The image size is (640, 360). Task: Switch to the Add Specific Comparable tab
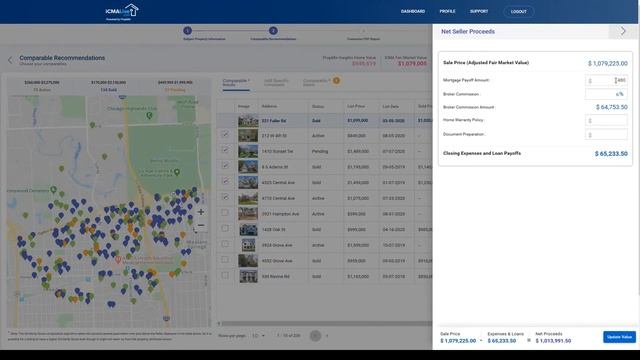(x=276, y=82)
